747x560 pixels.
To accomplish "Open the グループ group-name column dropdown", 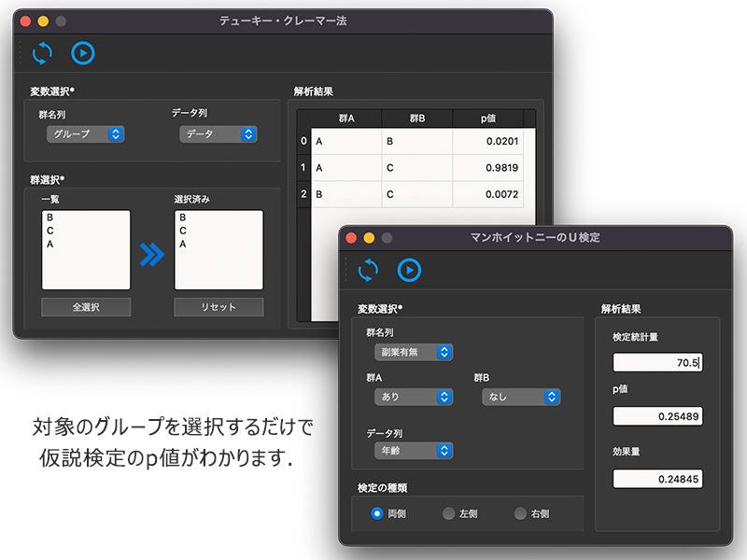I will point(85,134).
